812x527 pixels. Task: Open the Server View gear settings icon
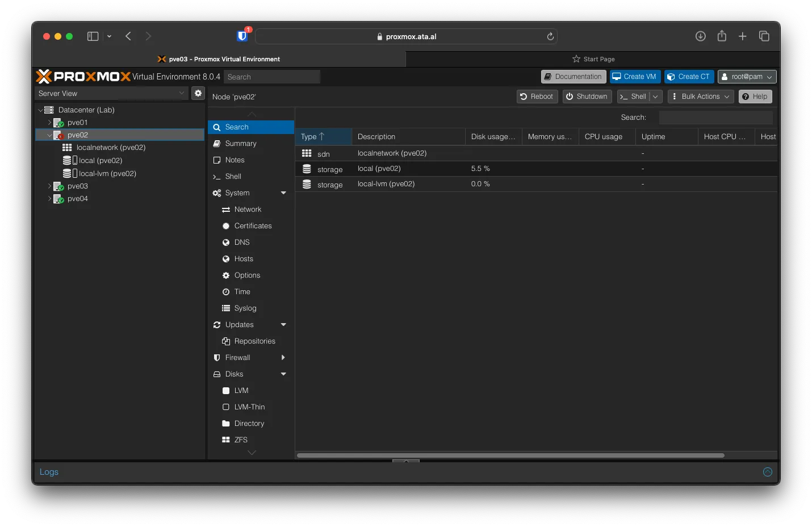(x=198, y=93)
